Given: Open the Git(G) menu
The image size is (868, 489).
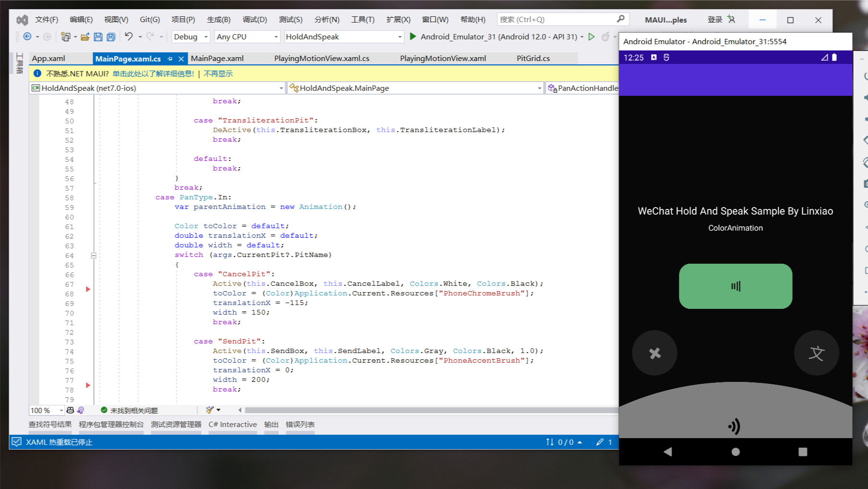Looking at the screenshot, I should (150, 19).
